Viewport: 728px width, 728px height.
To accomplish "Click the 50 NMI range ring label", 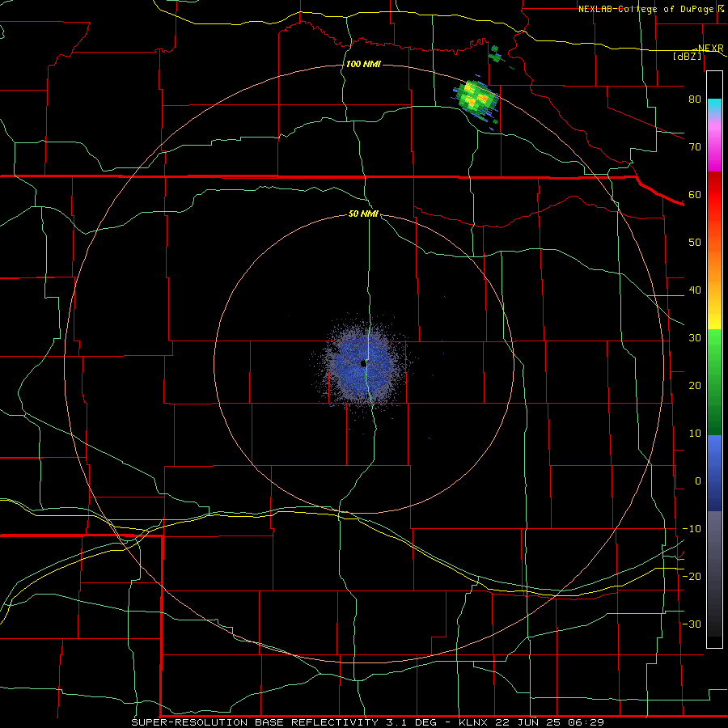I will (363, 214).
